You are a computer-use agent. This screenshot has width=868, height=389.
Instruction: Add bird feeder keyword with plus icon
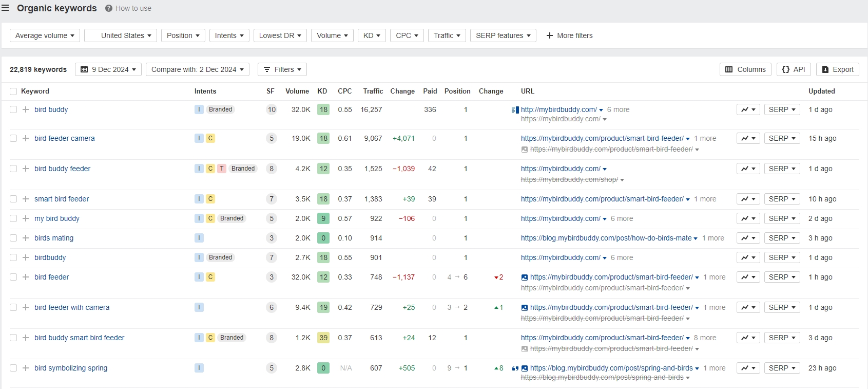point(26,277)
